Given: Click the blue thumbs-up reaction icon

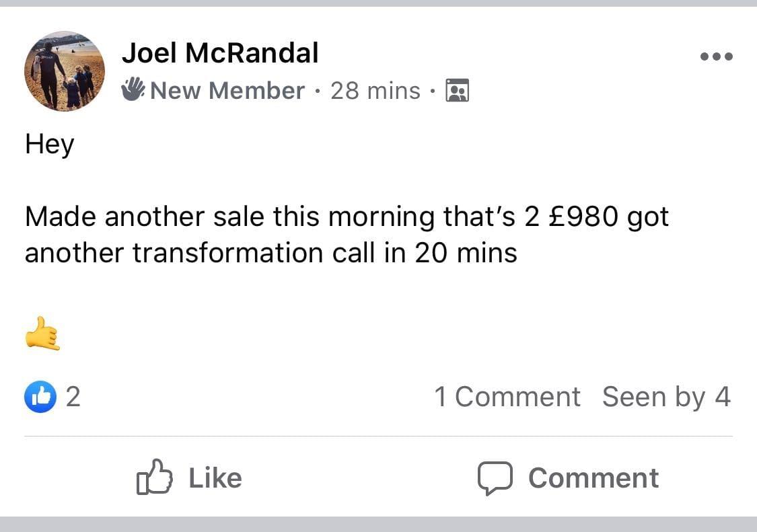Looking at the screenshot, I should [x=40, y=397].
